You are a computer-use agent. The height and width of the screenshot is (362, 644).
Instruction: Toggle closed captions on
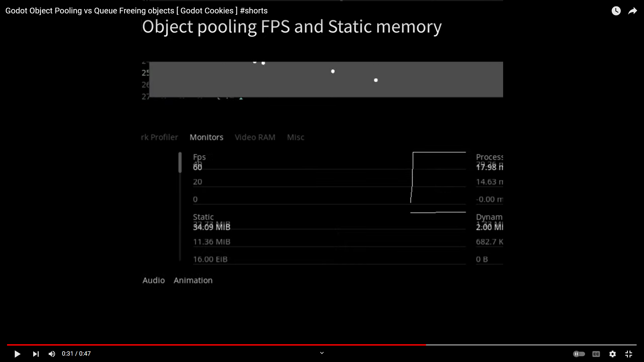pyautogui.click(x=596, y=354)
